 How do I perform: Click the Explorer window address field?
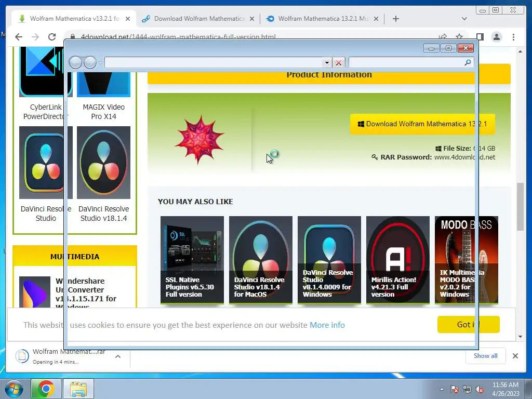click(214, 62)
